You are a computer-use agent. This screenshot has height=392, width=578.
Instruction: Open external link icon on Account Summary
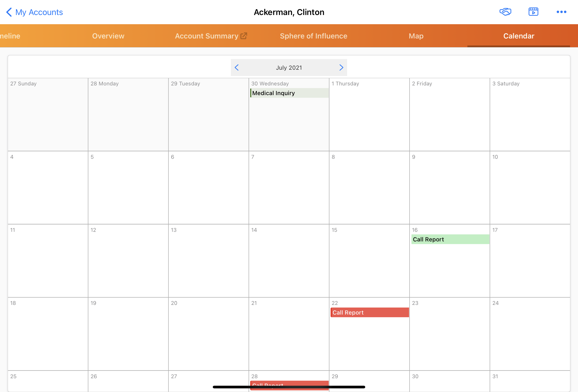(244, 36)
